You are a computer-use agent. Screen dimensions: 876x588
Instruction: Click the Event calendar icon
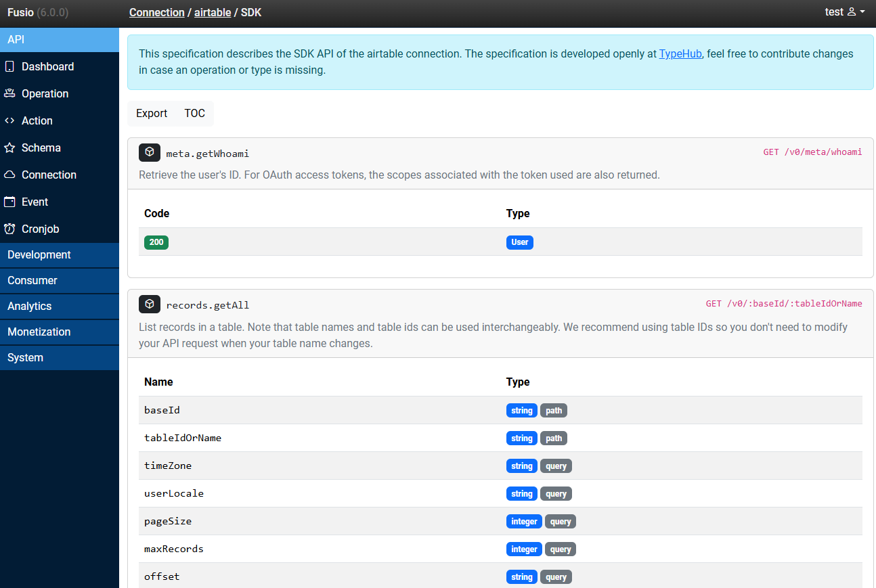click(9, 202)
